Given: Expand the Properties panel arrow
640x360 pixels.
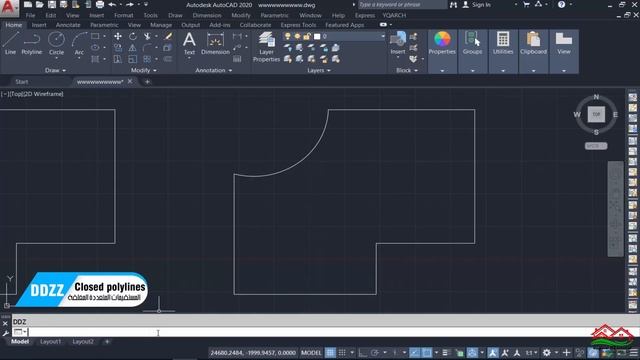Looking at the screenshot, I should pos(442,71).
